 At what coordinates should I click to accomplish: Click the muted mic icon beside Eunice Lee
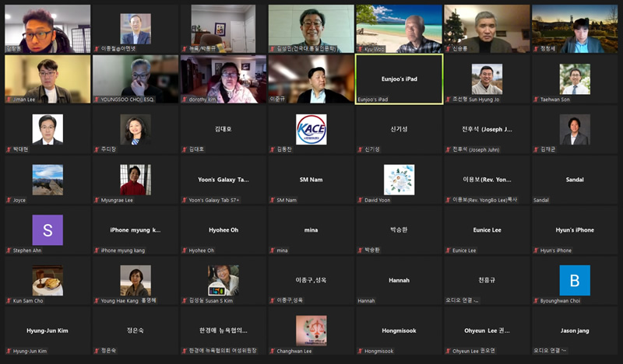click(448, 250)
